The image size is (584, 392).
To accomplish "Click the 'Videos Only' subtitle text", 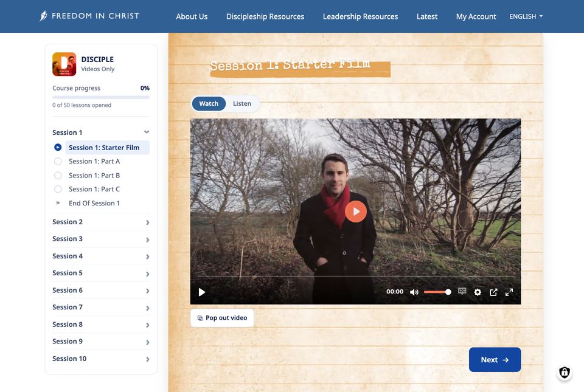I will pyautogui.click(x=97, y=69).
